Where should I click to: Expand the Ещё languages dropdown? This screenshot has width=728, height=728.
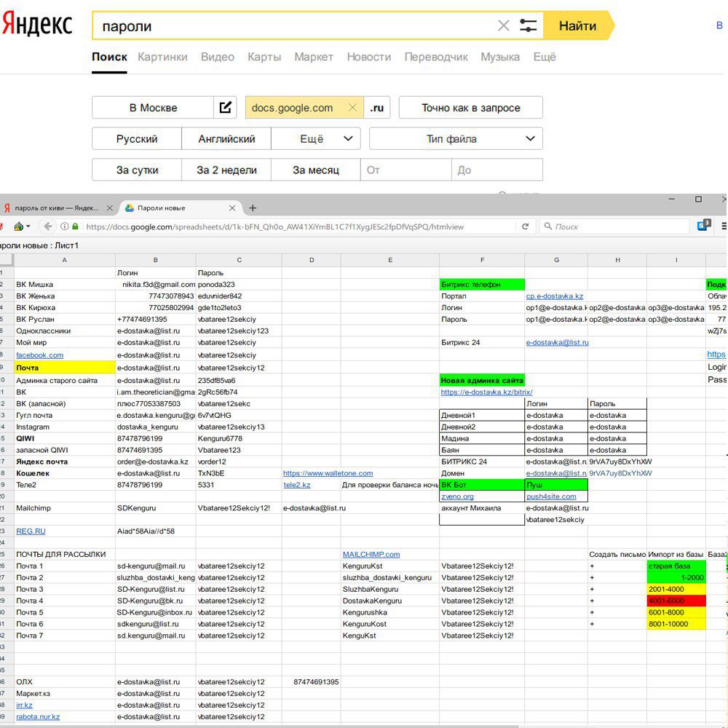tap(316, 139)
